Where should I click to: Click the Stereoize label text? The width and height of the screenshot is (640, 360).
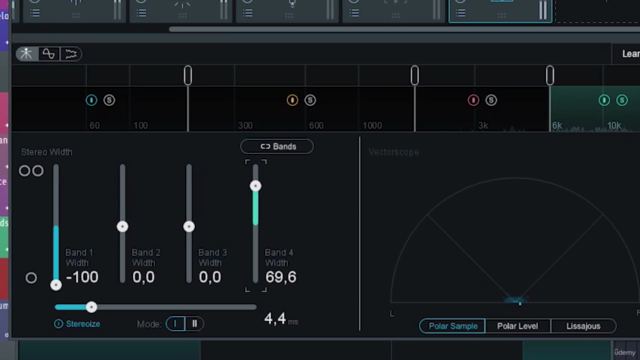tap(83, 324)
